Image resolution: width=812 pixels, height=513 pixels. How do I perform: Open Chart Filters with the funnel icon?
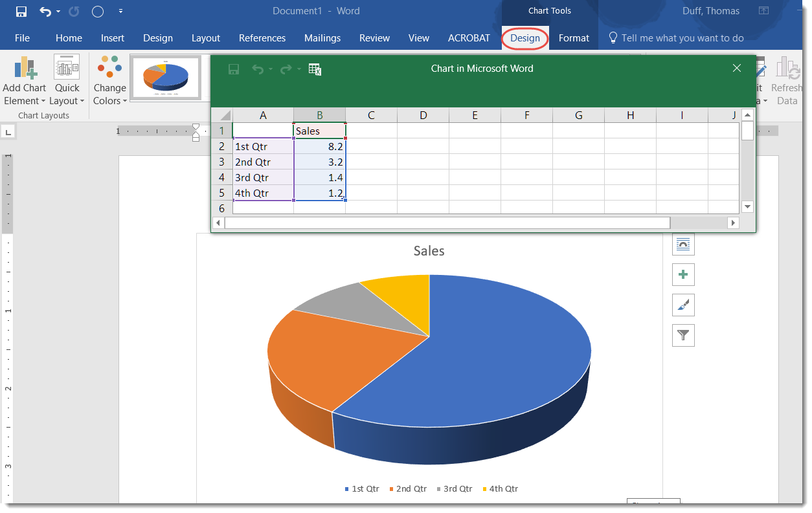683,335
